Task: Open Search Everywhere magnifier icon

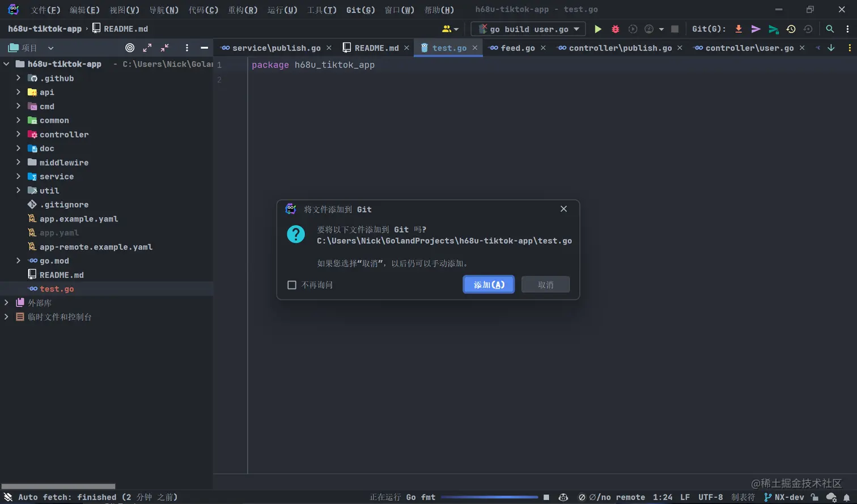Action: tap(830, 29)
